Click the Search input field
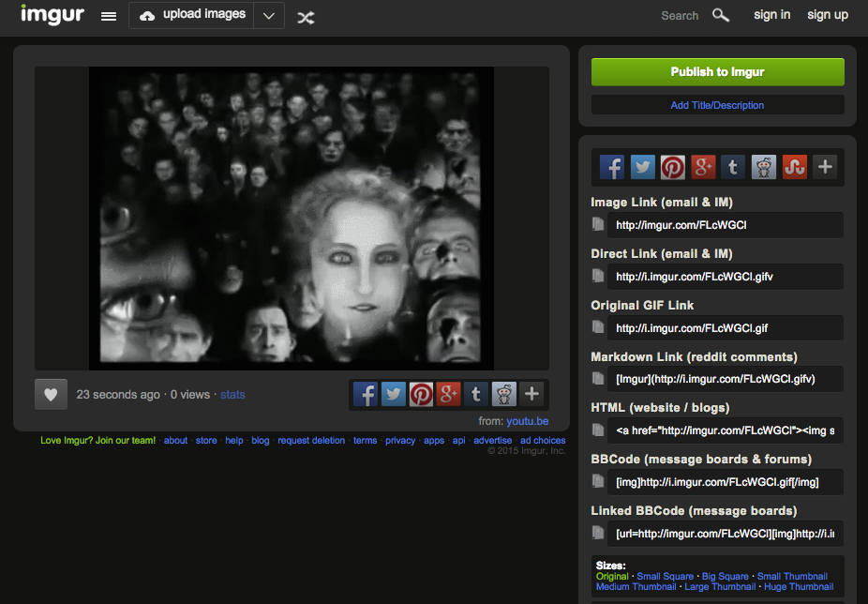Viewport: 868px width, 604px height. pos(680,16)
